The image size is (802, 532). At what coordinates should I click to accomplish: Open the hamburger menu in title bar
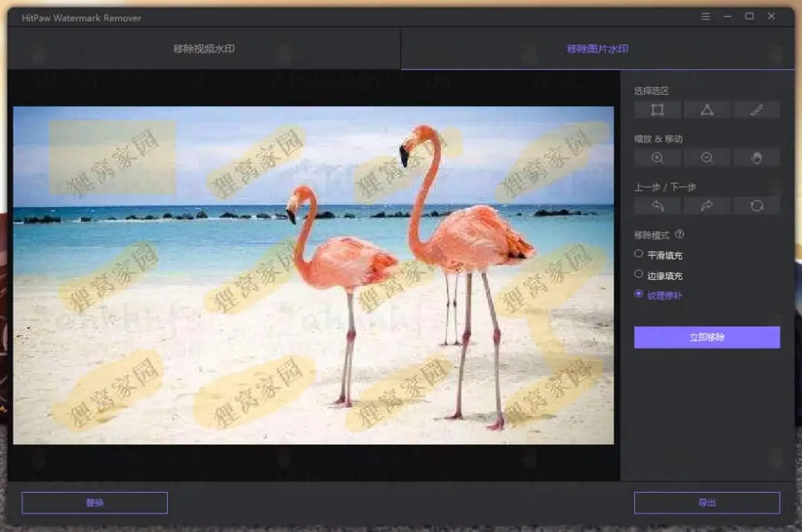705,16
